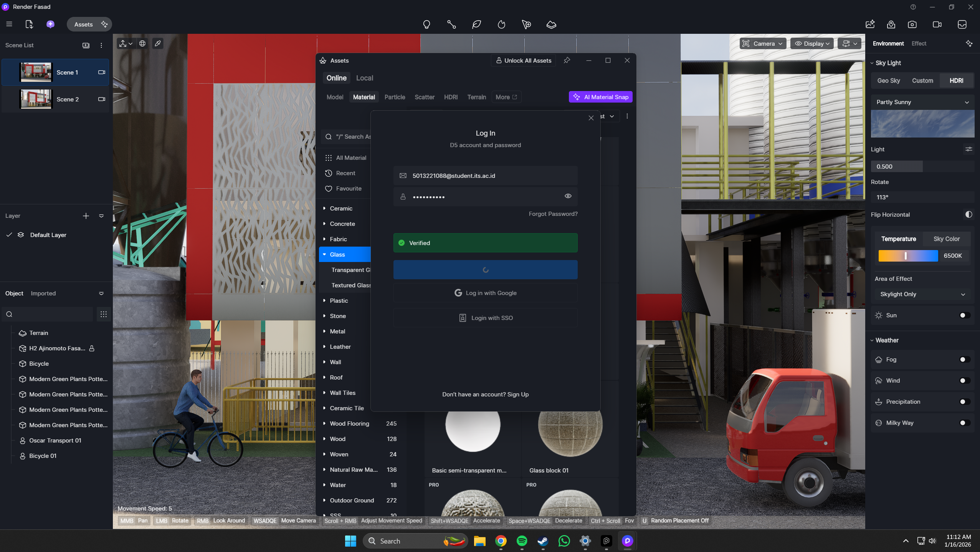Click the video render camera icon
The height and width of the screenshot is (552, 980).
point(937,25)
